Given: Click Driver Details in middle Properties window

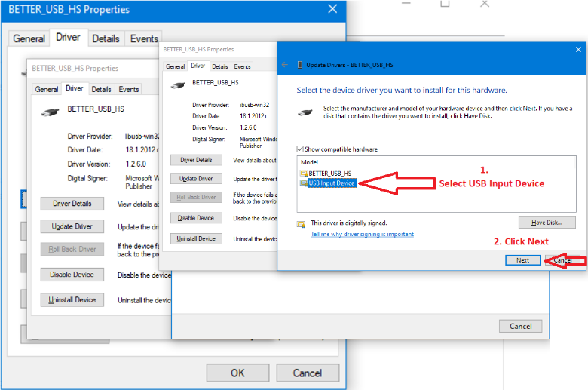Looking at the screenshot, I should pyautogui.click(x=196, y=160).
